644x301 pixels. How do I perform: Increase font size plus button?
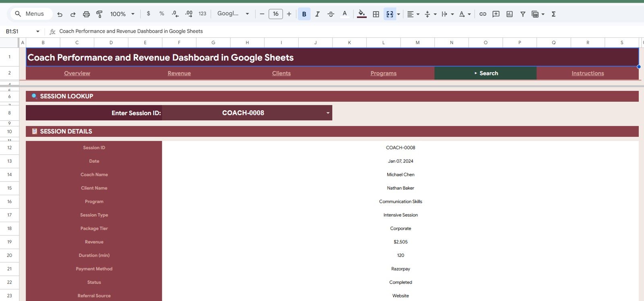click(x=289, y=14)
